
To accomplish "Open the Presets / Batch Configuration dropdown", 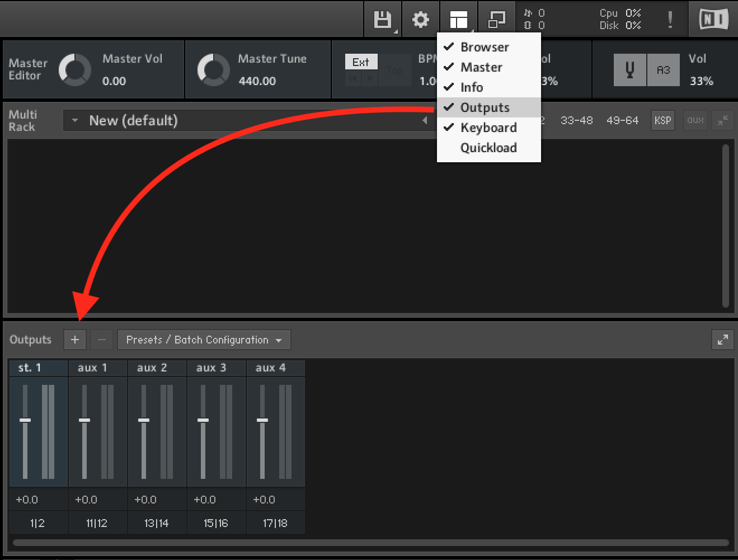I will point(204,340).
